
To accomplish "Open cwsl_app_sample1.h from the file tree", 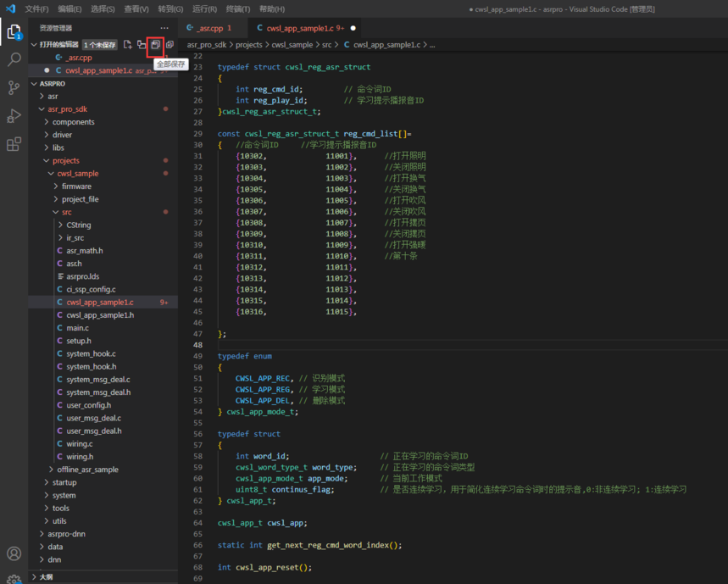I will click(103, 314).
